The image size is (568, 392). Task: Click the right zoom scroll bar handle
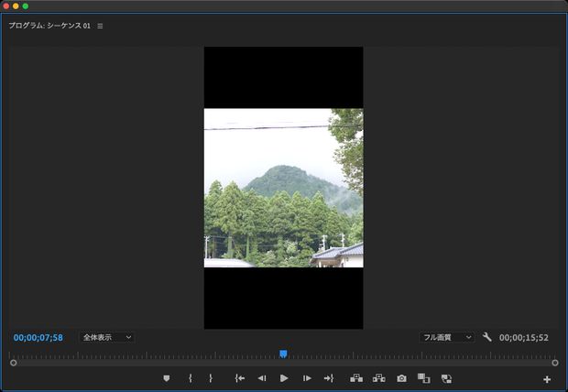tap(555, 363)
